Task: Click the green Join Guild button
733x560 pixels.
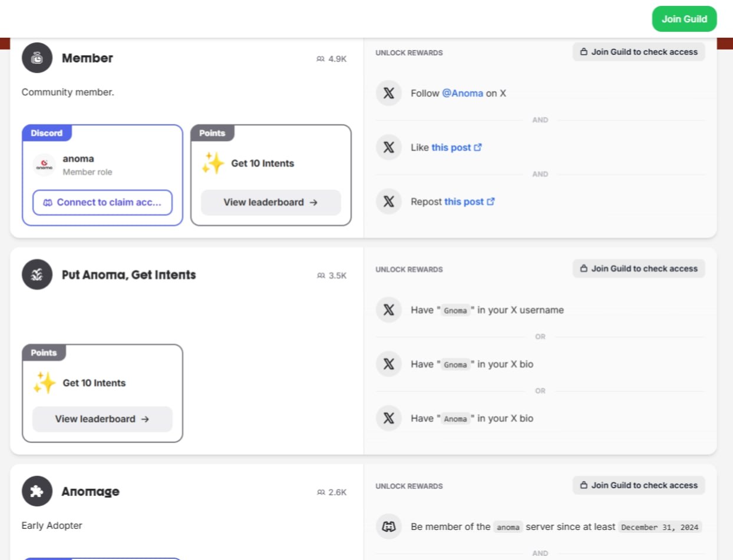Action: pos(684,19)
